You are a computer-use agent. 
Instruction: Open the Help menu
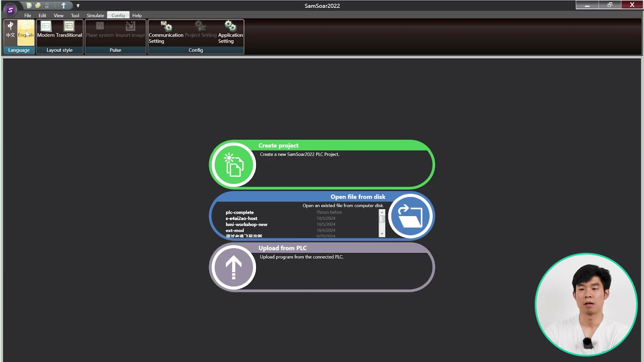(x=137, y=15)
